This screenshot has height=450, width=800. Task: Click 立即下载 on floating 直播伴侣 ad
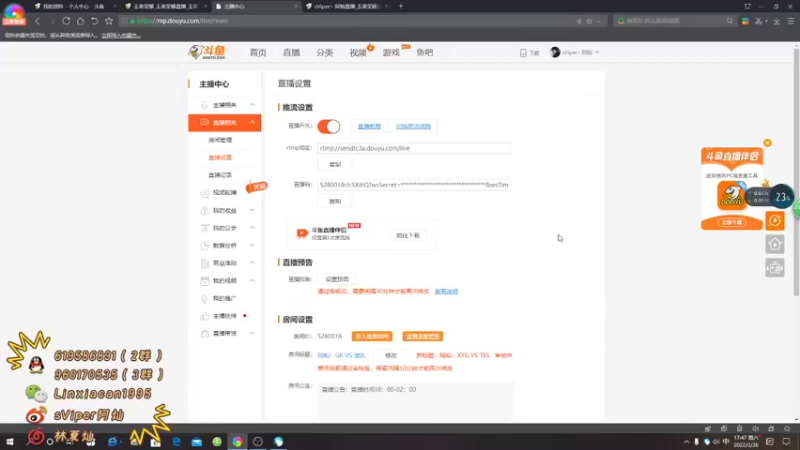[732, 222]
